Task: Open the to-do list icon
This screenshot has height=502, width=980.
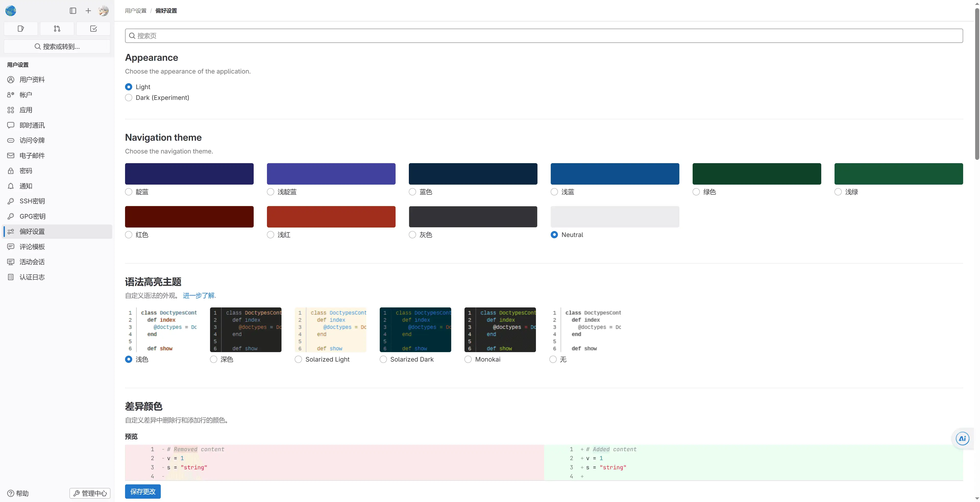Action: click(93, 29)
